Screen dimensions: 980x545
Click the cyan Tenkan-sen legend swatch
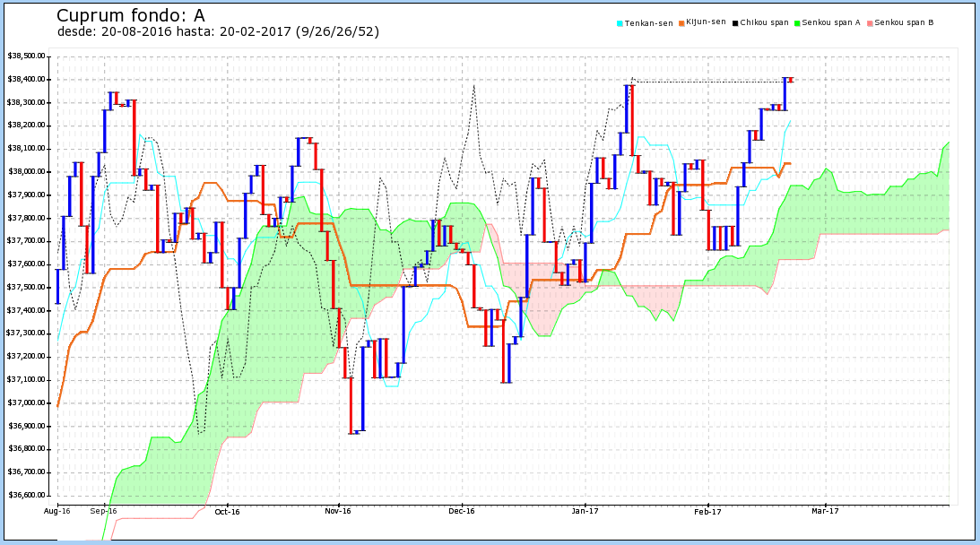(620, 23)
